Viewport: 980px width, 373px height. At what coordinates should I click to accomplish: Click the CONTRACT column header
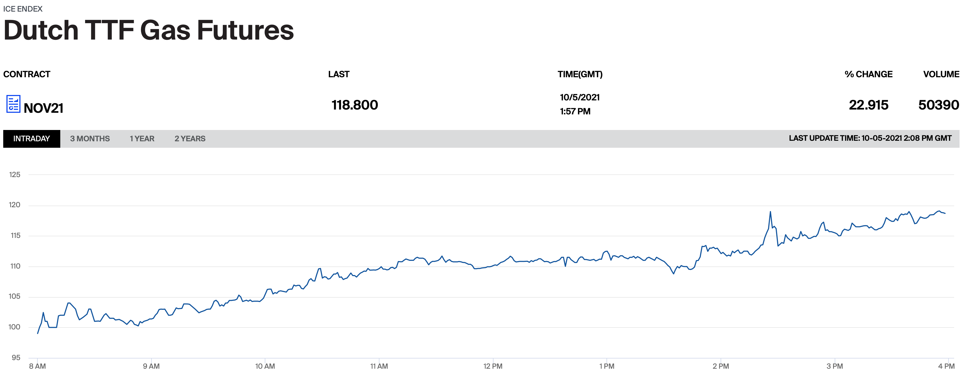27,74
